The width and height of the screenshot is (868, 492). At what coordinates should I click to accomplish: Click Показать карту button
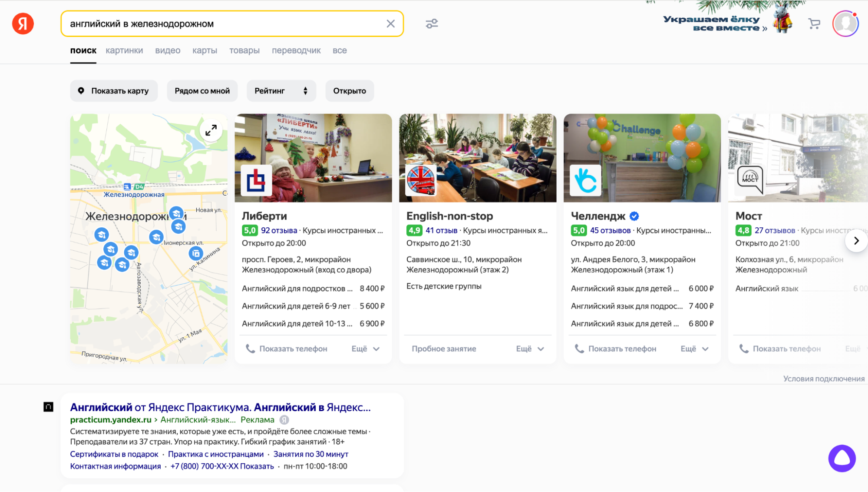[x=114, y=91]
